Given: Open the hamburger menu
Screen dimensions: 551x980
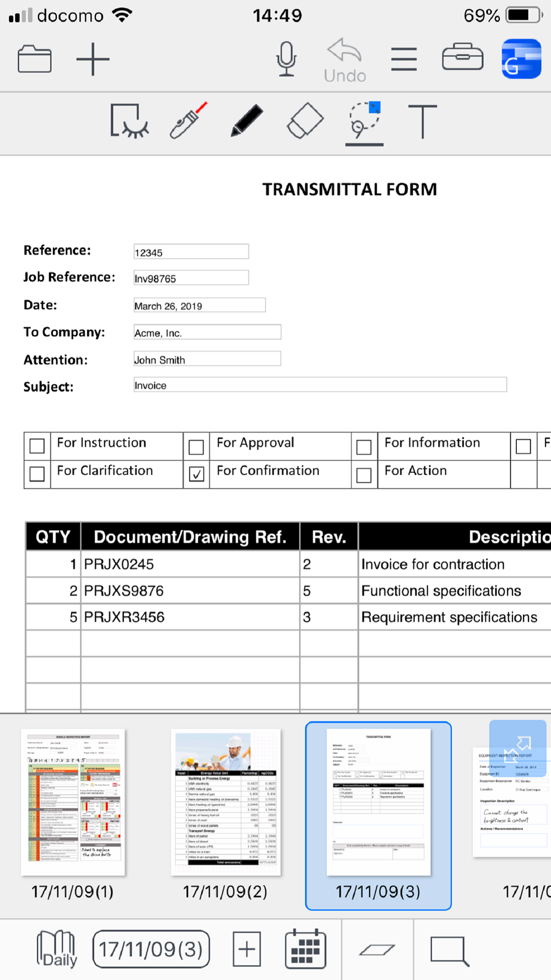Looking at the screenshot, I should [x=404, y=59].
